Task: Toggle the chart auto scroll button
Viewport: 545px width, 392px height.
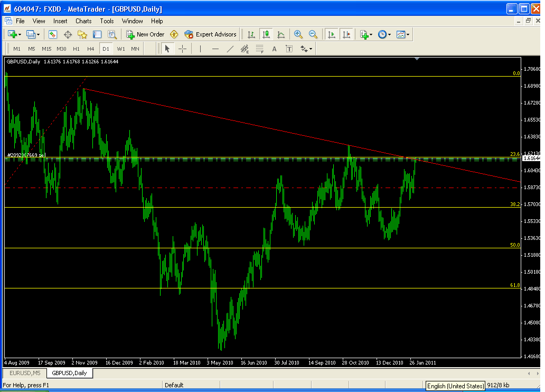Action: (331, 34)
